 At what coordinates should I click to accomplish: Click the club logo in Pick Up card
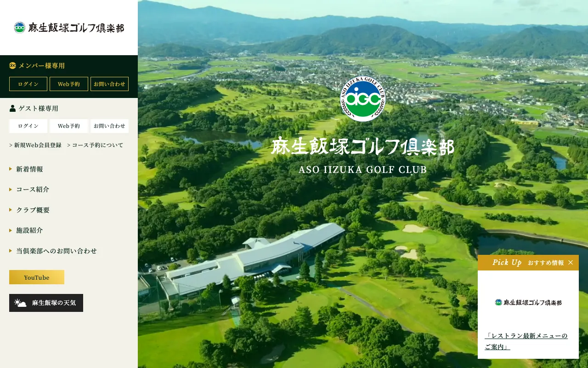528,302
